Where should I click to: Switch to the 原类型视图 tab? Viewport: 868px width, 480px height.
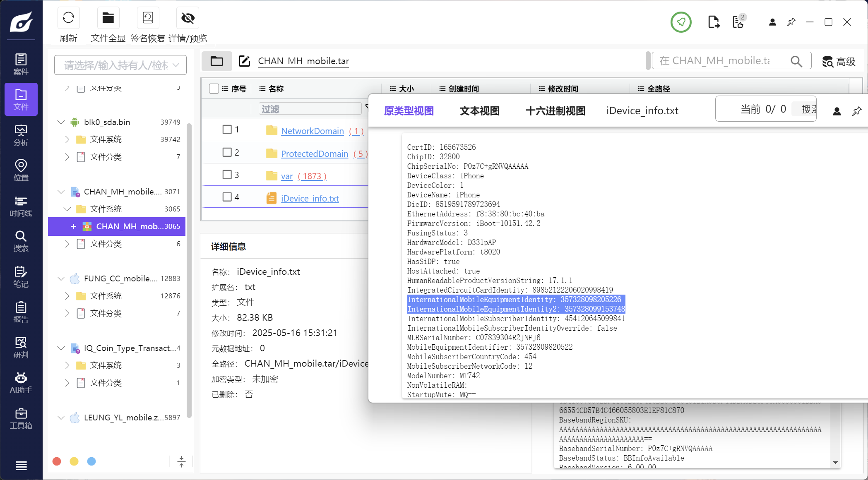409,111
